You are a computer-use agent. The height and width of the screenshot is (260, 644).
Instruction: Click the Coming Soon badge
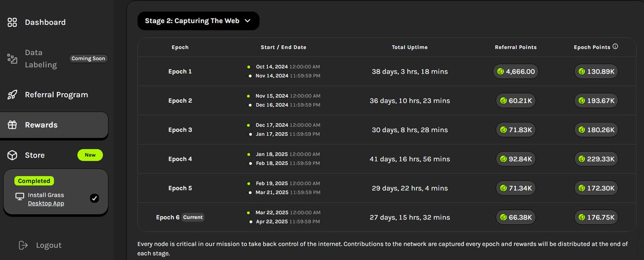[x=89, y=59]
